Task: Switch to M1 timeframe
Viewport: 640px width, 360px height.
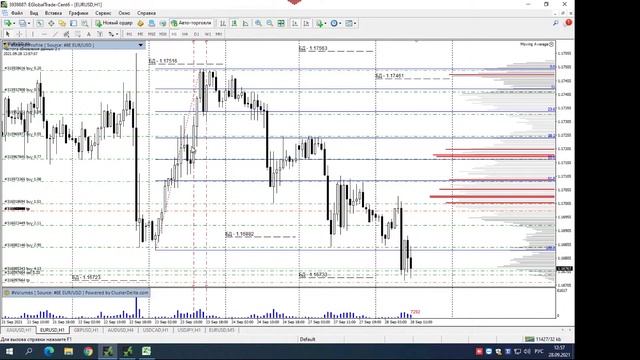Action: (129, 34)
